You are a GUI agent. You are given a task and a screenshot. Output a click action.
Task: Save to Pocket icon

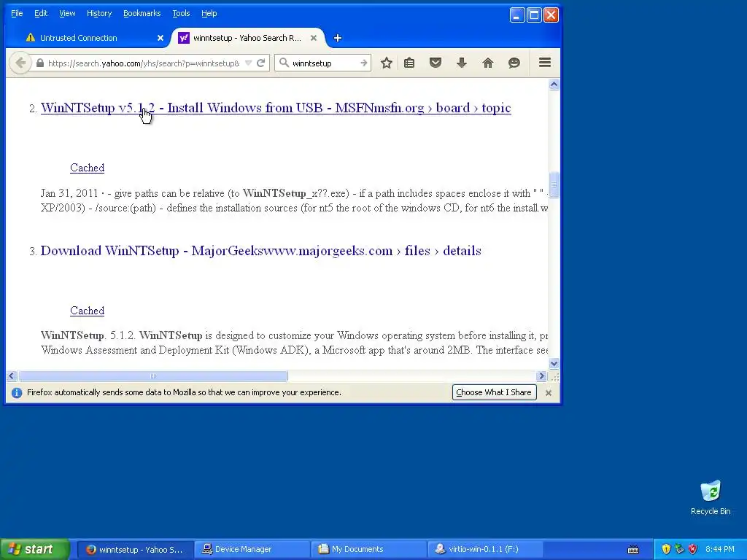(436, 63)
